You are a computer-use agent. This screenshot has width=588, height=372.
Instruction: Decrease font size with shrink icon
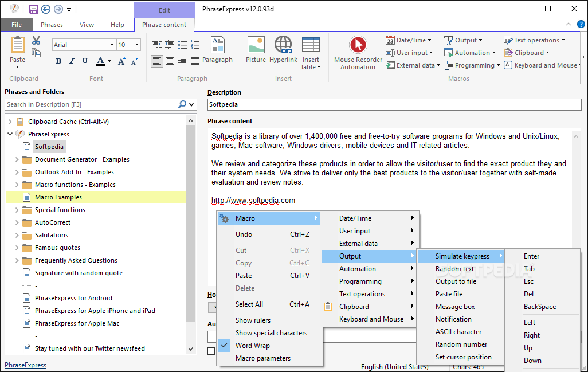(x=135, y=61)
